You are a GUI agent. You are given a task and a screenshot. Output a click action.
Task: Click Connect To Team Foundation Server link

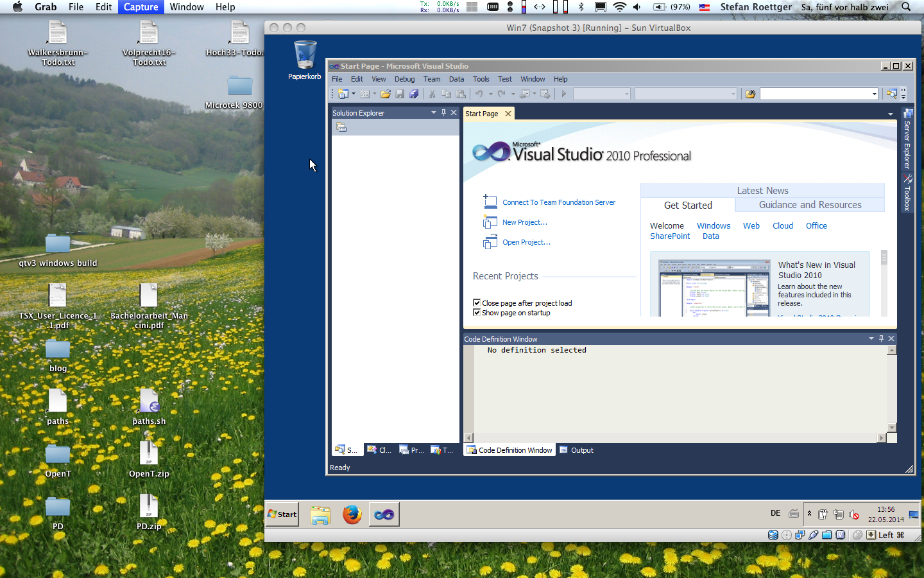coord(559,202)
